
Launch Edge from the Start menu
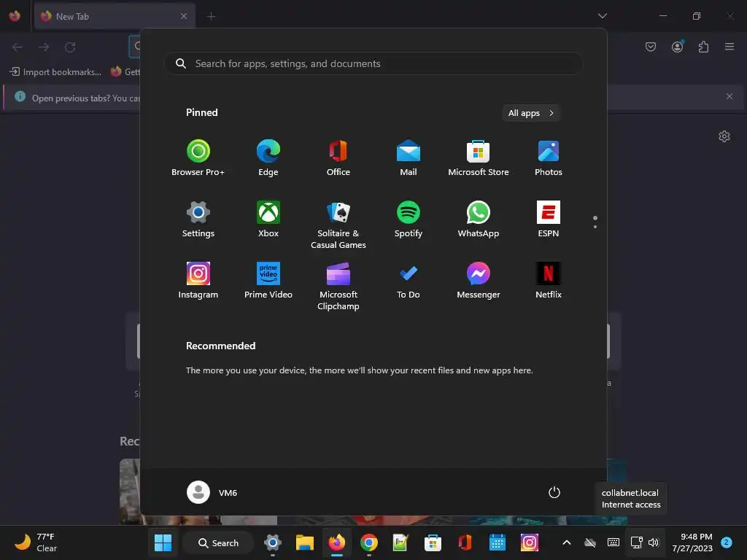coord(268,158)
